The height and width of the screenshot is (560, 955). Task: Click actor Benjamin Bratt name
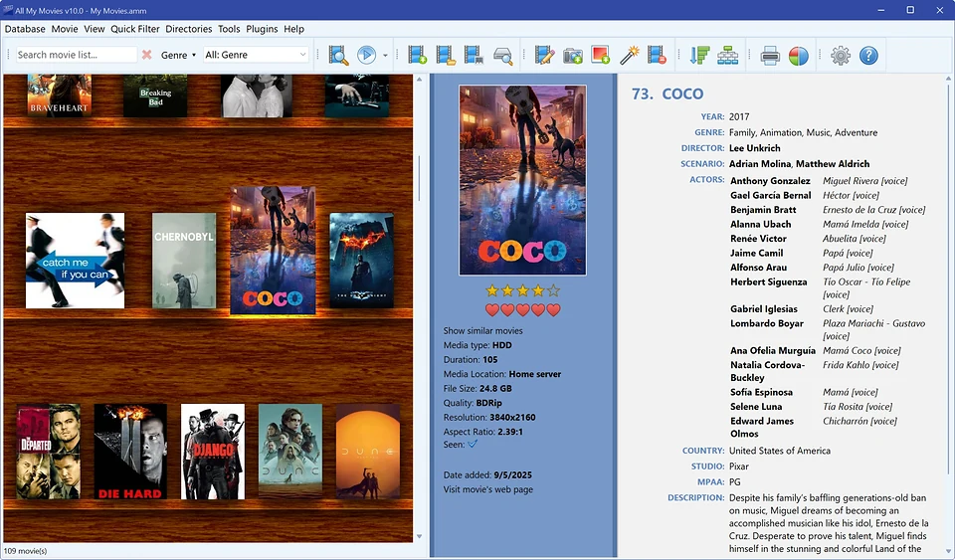[763, 210]
